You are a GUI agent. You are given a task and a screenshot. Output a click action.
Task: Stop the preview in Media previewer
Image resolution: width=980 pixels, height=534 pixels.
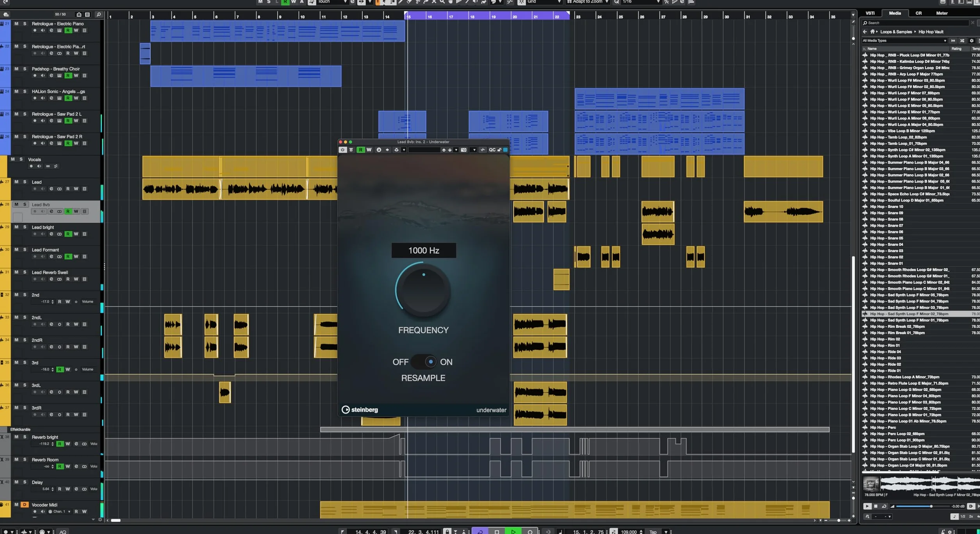click(x=876, y=506)
